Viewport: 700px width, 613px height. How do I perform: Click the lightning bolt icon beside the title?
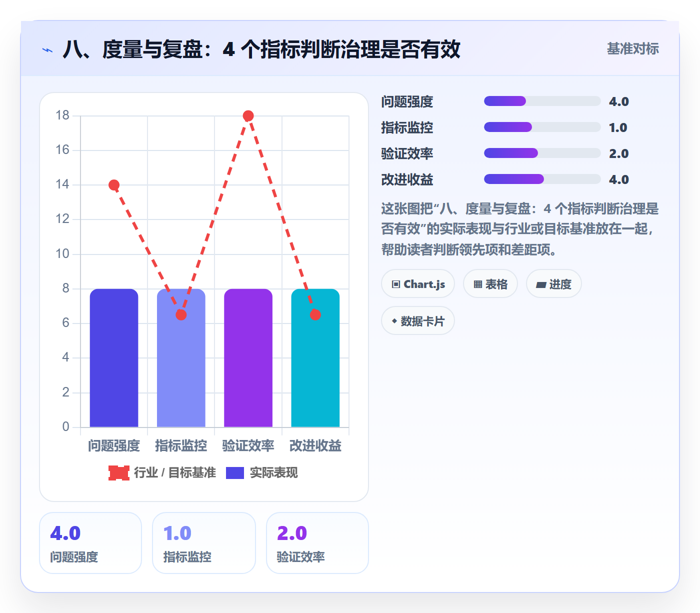pos(47,50)
